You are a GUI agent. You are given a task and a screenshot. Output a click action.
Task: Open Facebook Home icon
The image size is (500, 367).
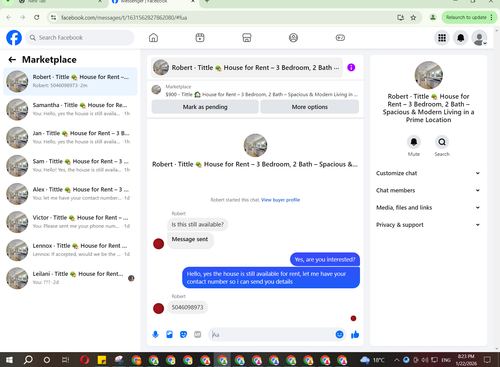point(153,38)
